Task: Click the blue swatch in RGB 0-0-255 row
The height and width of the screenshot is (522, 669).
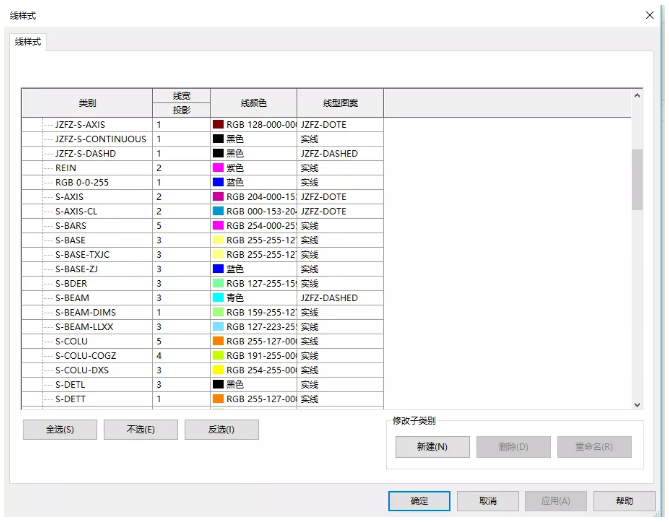Action: 218,182
